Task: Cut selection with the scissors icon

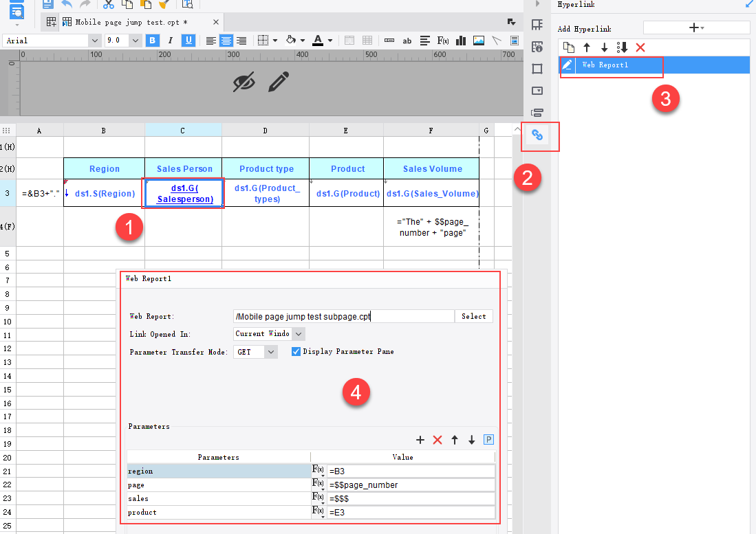Action: click(107, 5)
